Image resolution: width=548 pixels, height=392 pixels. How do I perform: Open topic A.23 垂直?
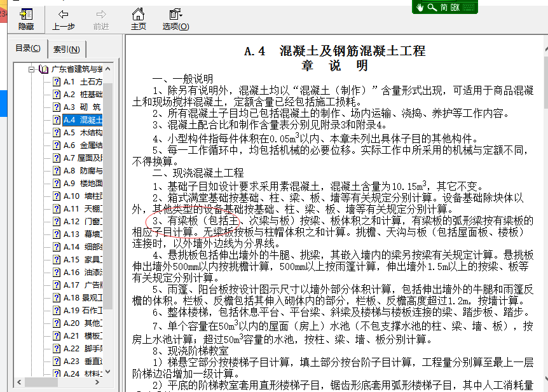(x=83, y=361)
